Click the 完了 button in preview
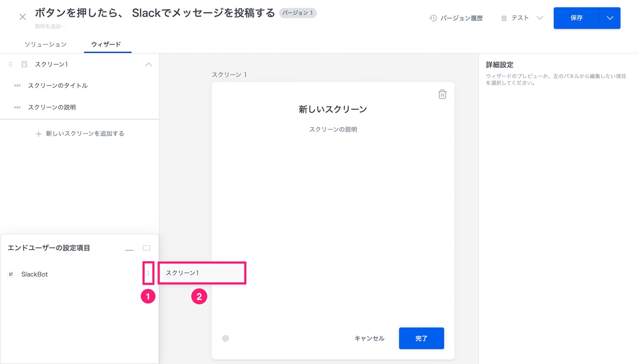Screen dimensions: 638x364 tap(421, 338)
